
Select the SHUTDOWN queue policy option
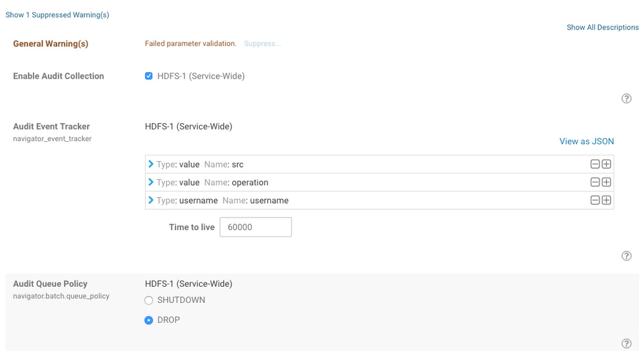149,300
